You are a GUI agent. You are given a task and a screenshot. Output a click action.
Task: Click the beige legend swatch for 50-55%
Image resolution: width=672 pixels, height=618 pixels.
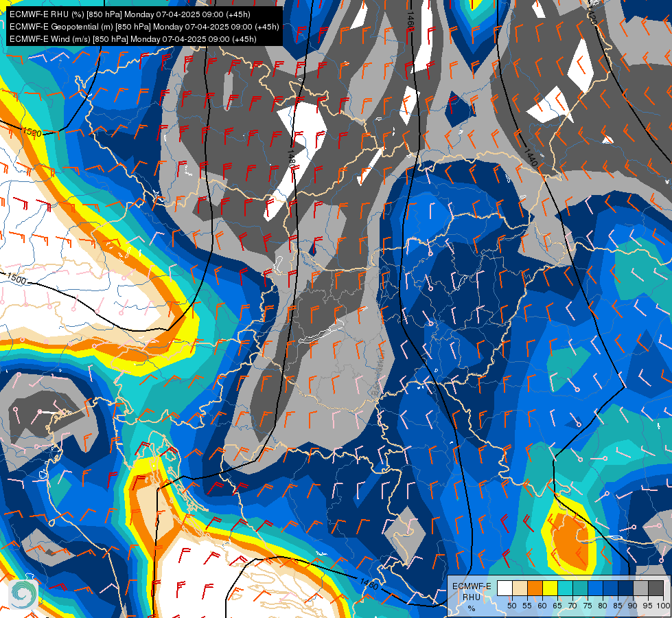pos(520,588)
